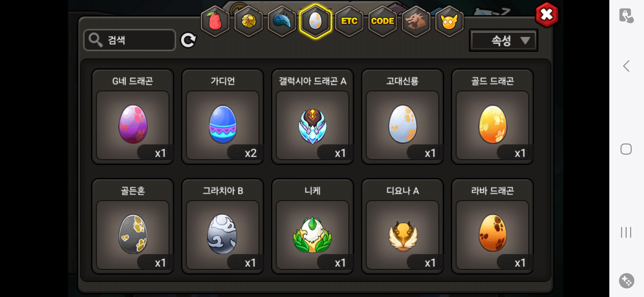This screenshot has height=297, width=644.
Task: Select the highlighted egg category tab
Action: 315,21
